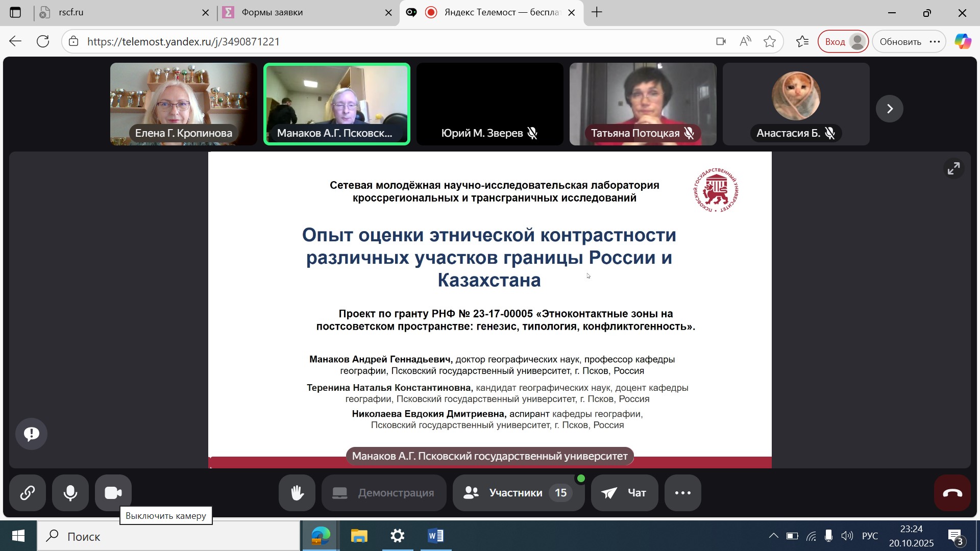Copy meeting link via chain icon
The width and height of the screenshot is (980, 551).
click(x=28, y=493)
